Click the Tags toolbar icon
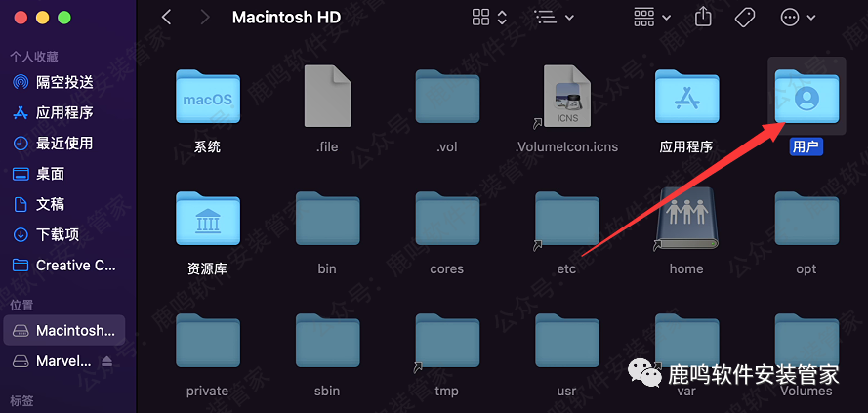This screenshot has width=868, height=413. (x=744, y=18)
